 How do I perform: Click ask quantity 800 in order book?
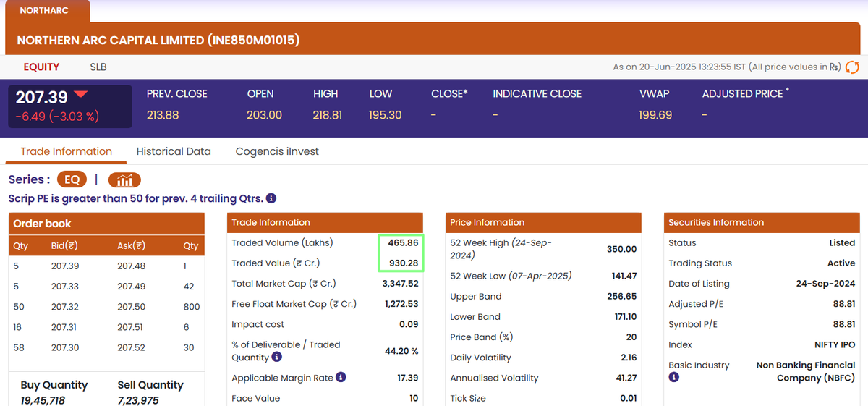click(192, 307)
